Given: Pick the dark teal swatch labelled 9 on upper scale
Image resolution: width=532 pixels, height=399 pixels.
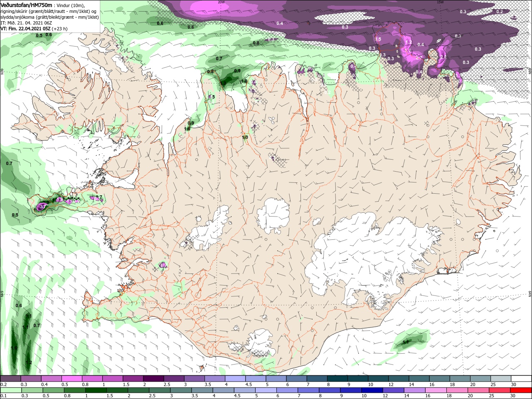Looking at the screenshot, I should point(358,379).
